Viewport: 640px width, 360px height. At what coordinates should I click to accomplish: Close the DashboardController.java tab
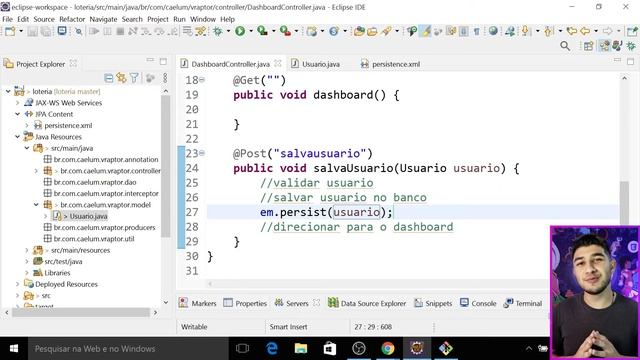tap(278, 63)
